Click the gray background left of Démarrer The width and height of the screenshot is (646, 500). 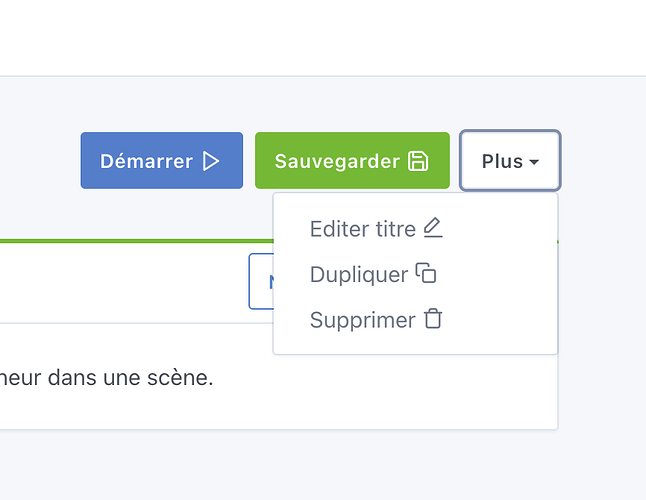(40, 160)
